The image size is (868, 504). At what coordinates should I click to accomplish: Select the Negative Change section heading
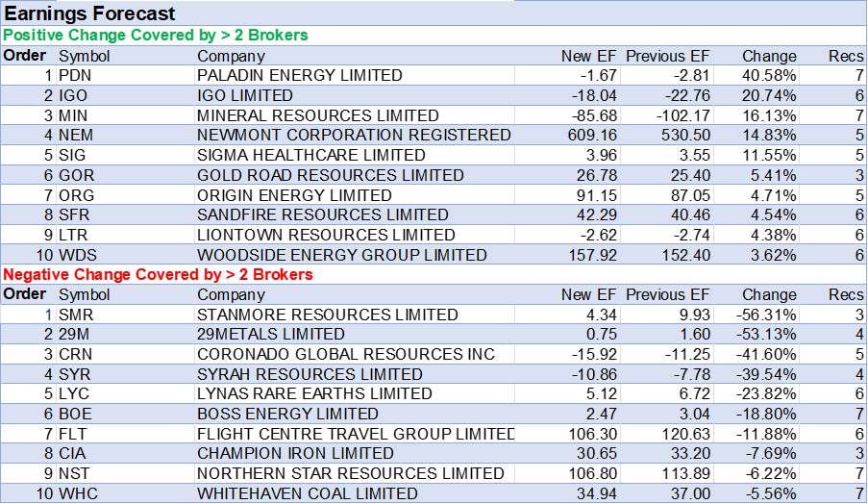click(x=159, y=275)
